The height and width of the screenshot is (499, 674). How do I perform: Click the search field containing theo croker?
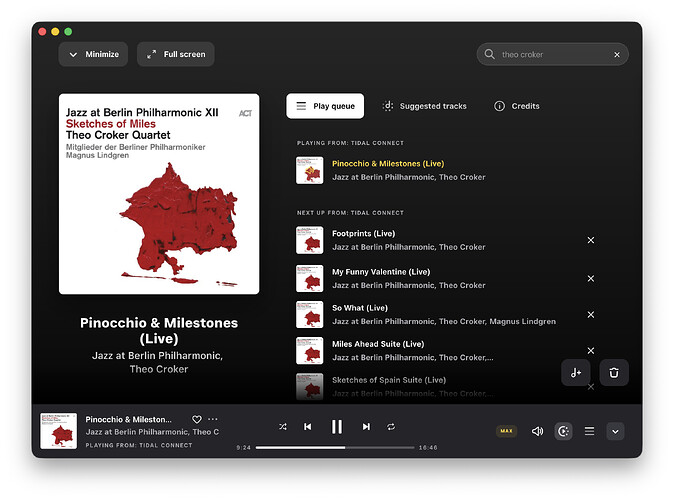pyautogui.click(x=552, y=55)
